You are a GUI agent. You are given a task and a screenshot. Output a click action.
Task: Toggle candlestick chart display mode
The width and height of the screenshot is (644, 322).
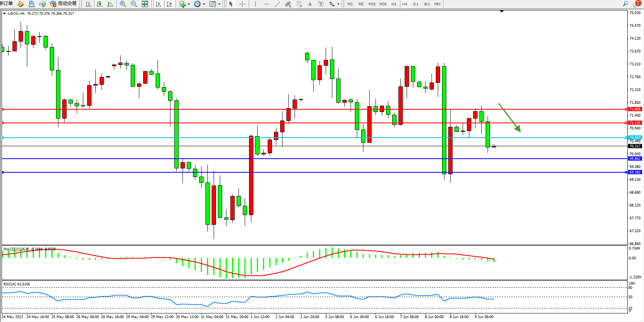[99, 4]
